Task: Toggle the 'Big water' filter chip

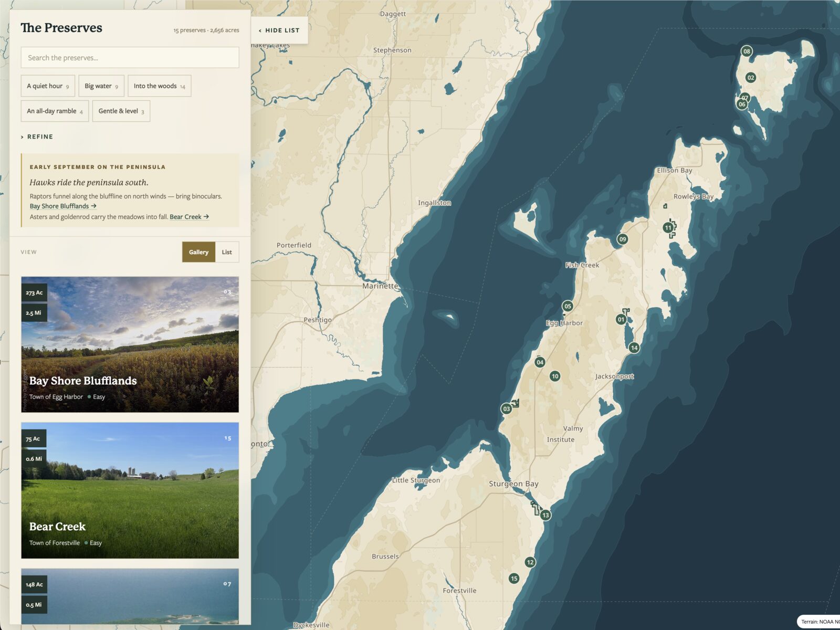Action: pyautogui.click(x=101, y=86)
